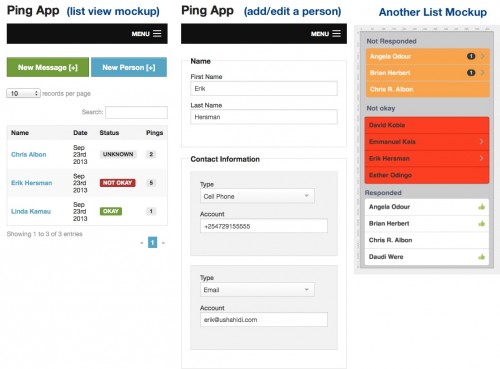Expand the Emmanuel Kala row chevron
This screenshot has width=500, height=369.
tap(481, 141)
